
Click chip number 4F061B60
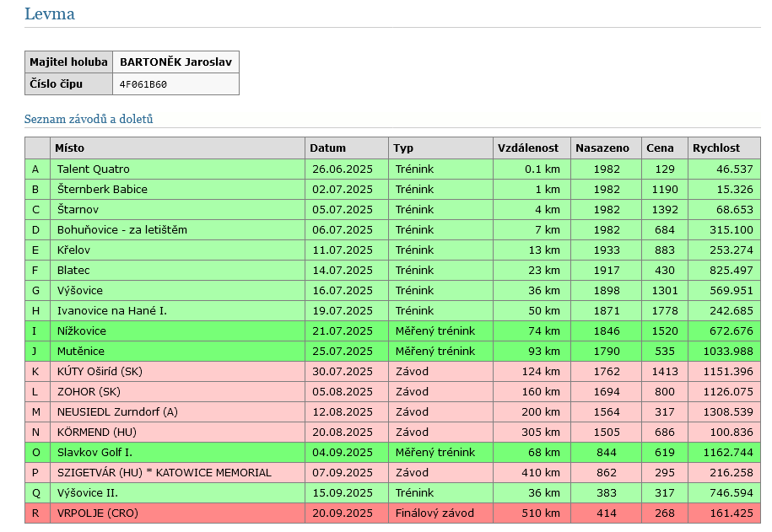[143, 84]
